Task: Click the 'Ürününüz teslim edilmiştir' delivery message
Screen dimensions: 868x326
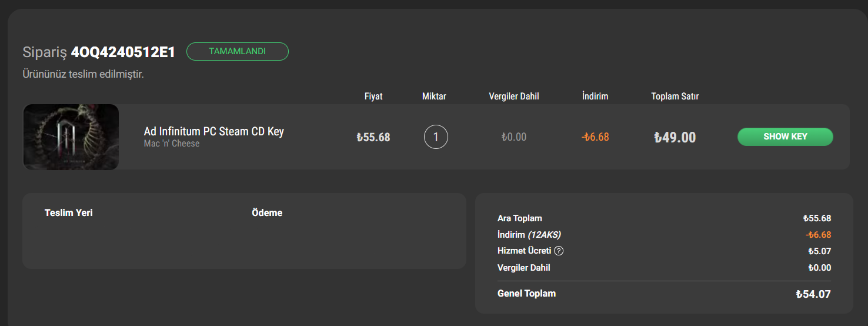Action: [x=83, y=75]
